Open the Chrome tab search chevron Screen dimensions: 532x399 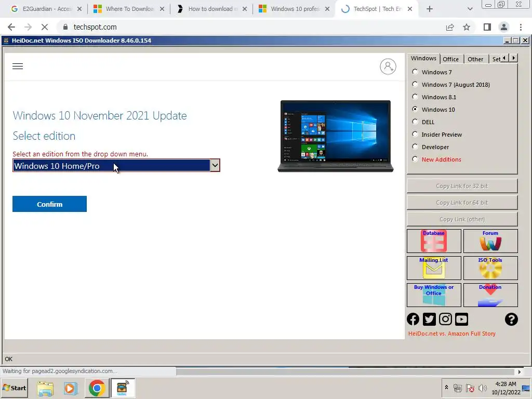point(470,9)
